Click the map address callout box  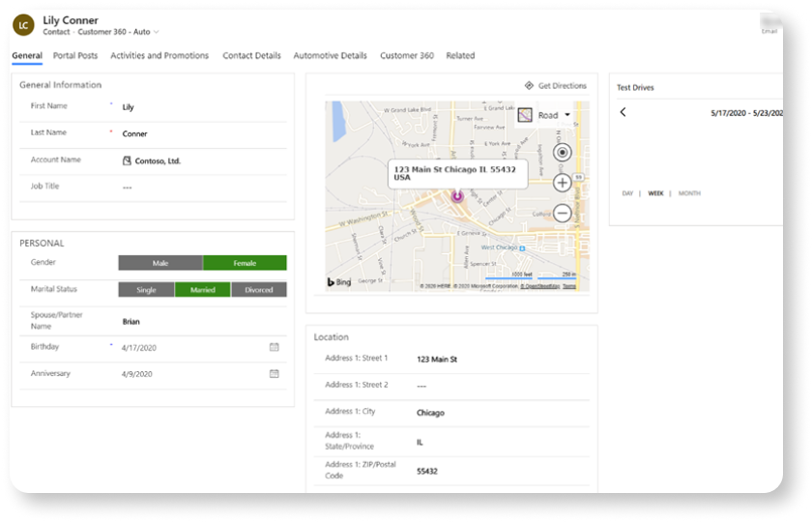click(x=458, y=174)
